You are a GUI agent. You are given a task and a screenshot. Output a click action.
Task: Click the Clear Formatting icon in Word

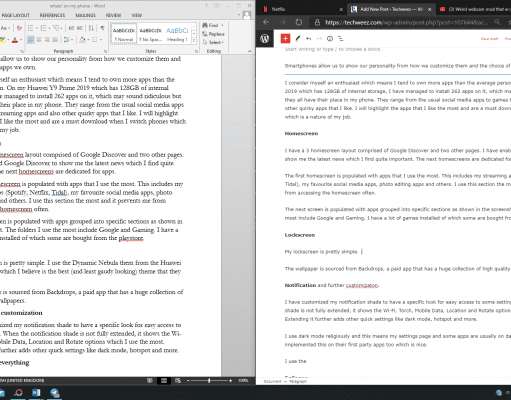19,28
